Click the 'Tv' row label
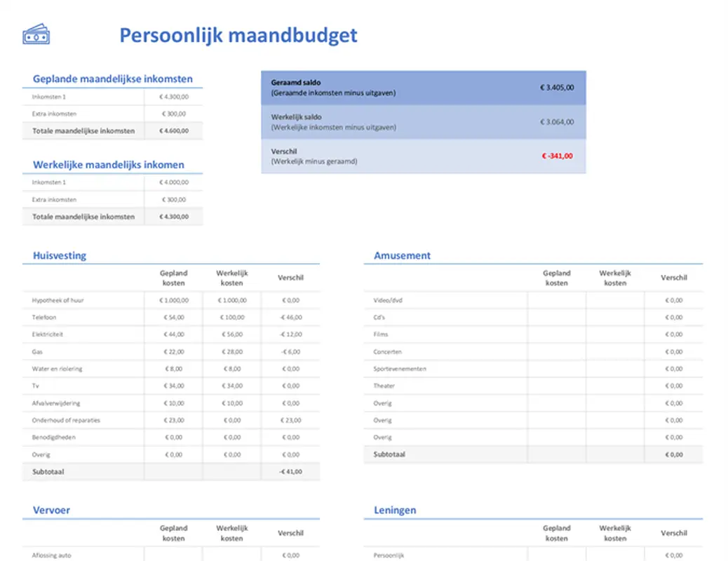Image resolution: width=728 pixels, height=561 pixels. click(x=35, y=386)
